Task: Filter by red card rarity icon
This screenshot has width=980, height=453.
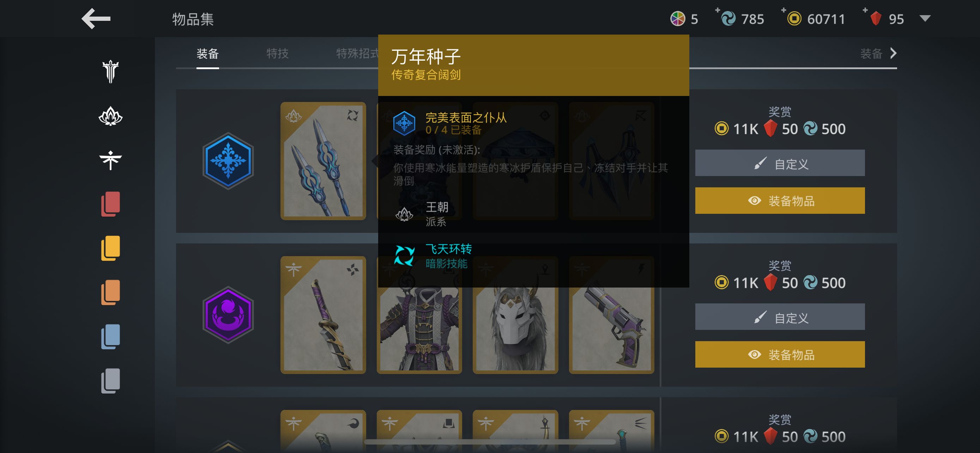Action: pos(110,204)
